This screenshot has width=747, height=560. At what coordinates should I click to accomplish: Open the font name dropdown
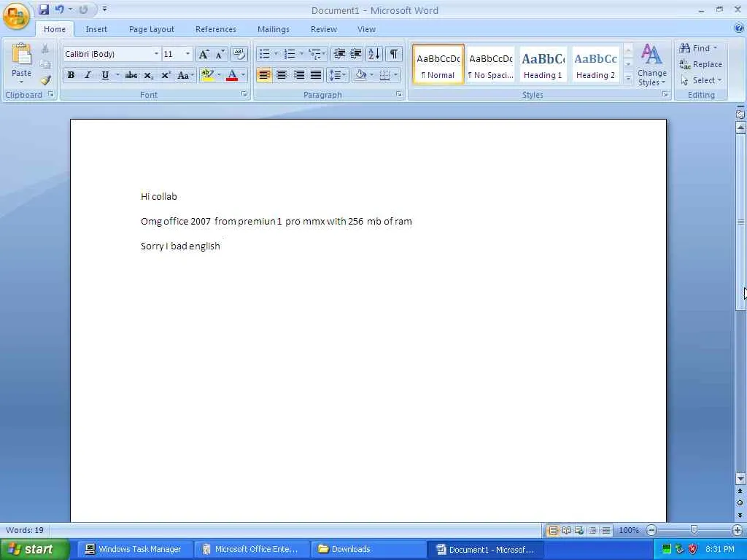pos(156,54)
